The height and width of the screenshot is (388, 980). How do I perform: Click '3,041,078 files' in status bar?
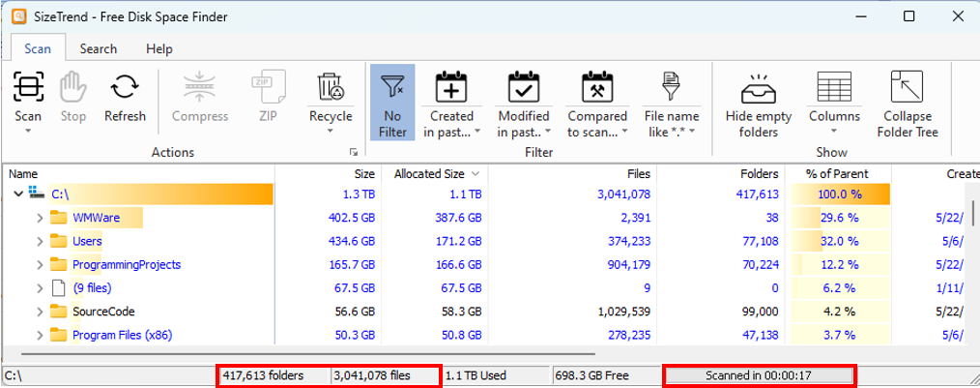point(372,375)
